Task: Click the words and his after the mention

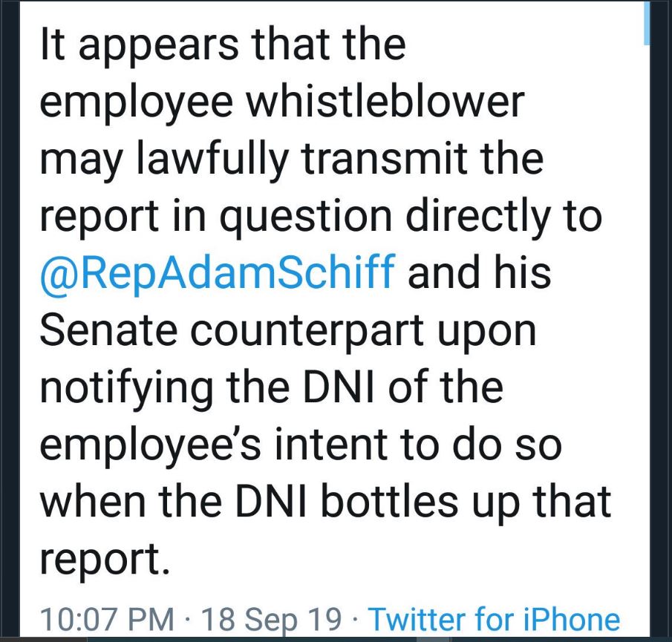Action: (479, 273)
